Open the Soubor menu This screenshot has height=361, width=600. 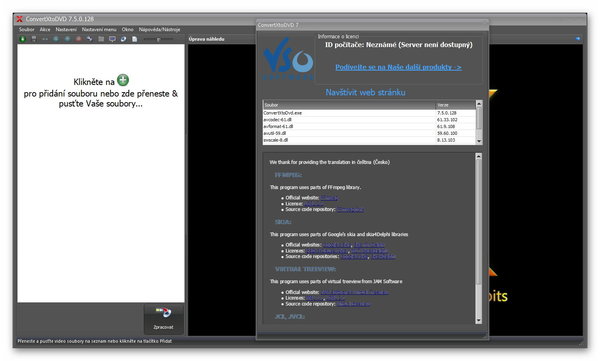tap(26, 29)
